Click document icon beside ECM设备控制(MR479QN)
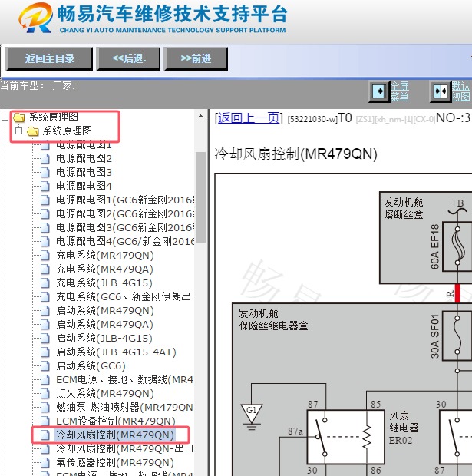Image resolution: width=472 pixels, height=476 pixels. [x=45, y=421]
